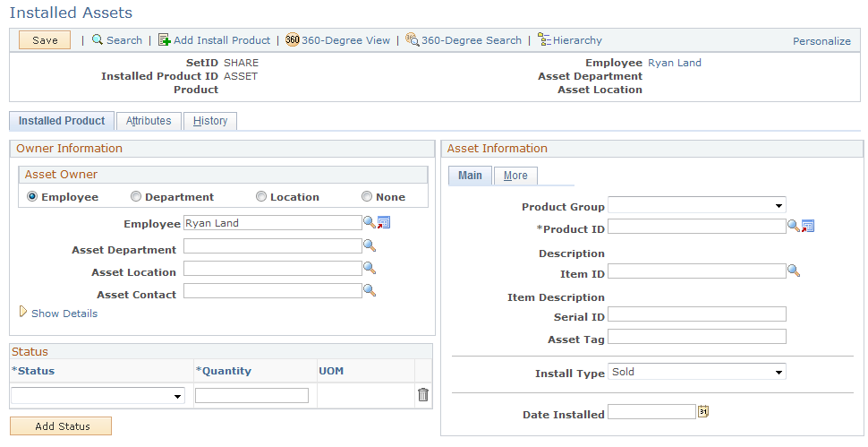Screen dimensions: 868x447
Task: Open the Status dropdown
Action: [x=98, y=395]
